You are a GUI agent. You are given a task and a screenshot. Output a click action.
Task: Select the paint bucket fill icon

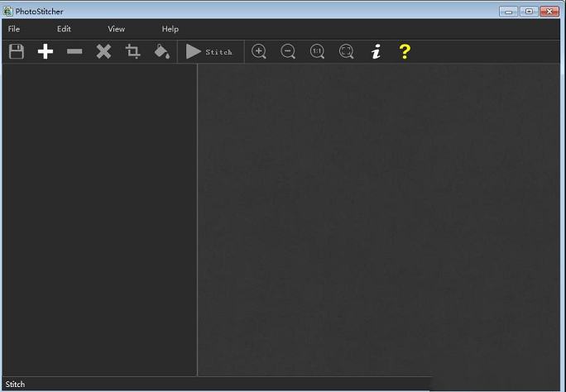(161, 51)
